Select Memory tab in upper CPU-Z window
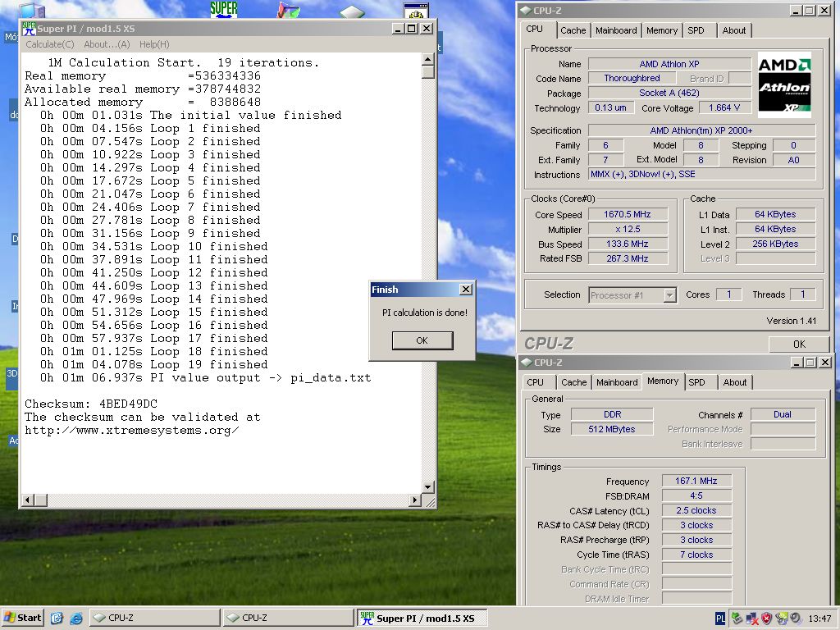Screen dimensions: 840x630 tap(662, 30)
